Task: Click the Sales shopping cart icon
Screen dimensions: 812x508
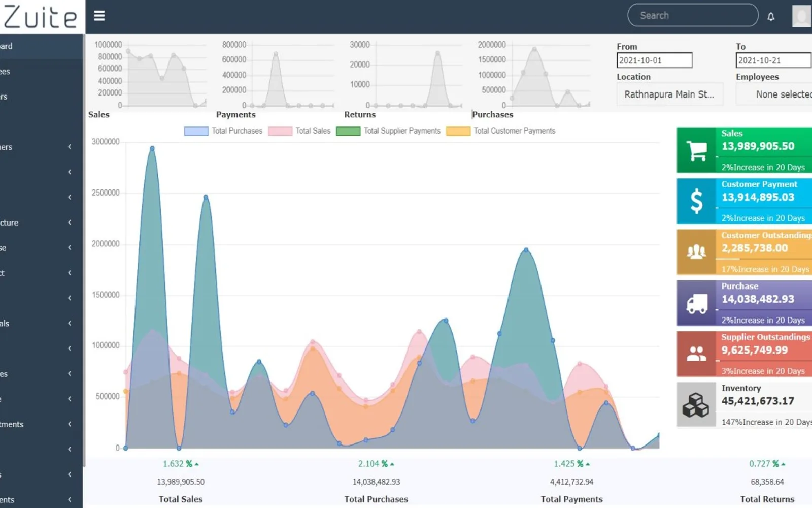Action: coord(696,150)
